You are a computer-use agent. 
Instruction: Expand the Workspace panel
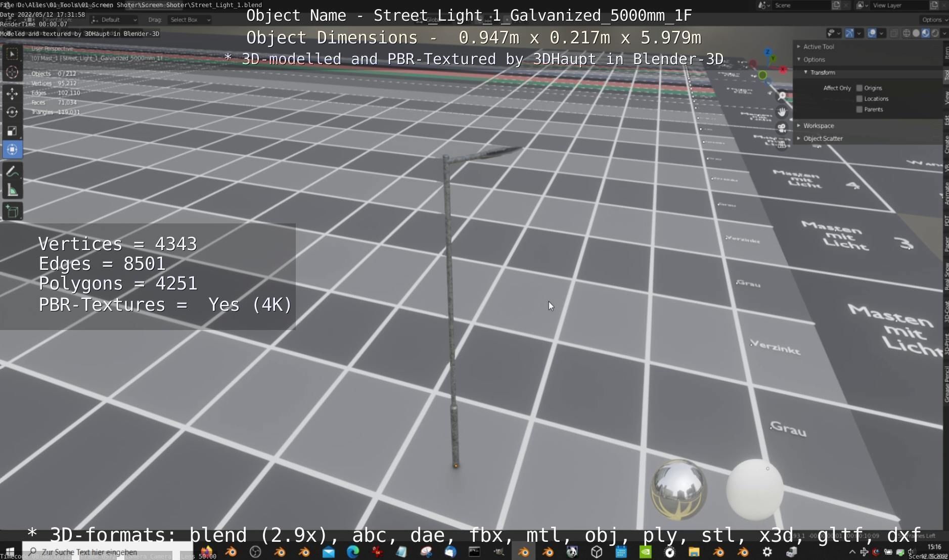click(x=868, y=126)
